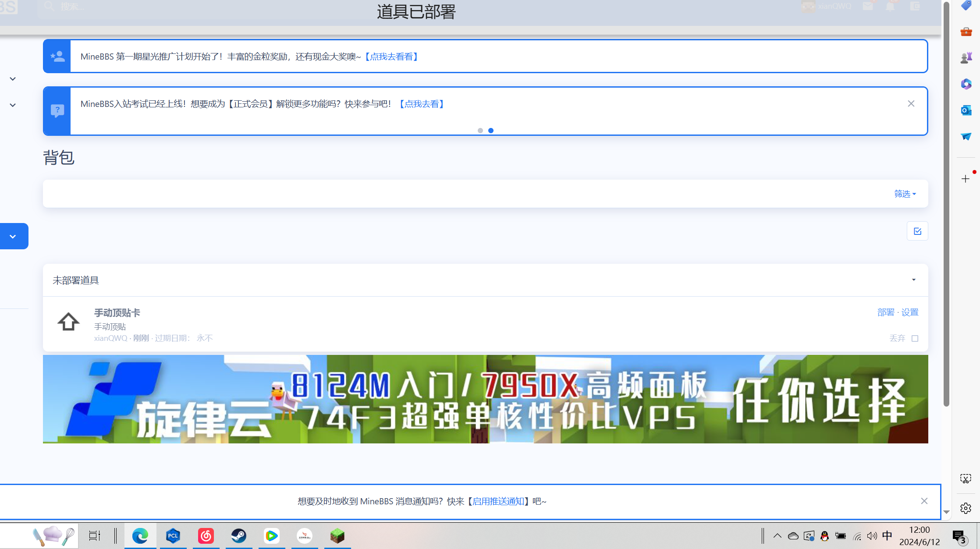Click the user-star icon on promotion notice
The height and width of the screenshot is (549, 980).
pyautogui.click(x=57, y=56)
